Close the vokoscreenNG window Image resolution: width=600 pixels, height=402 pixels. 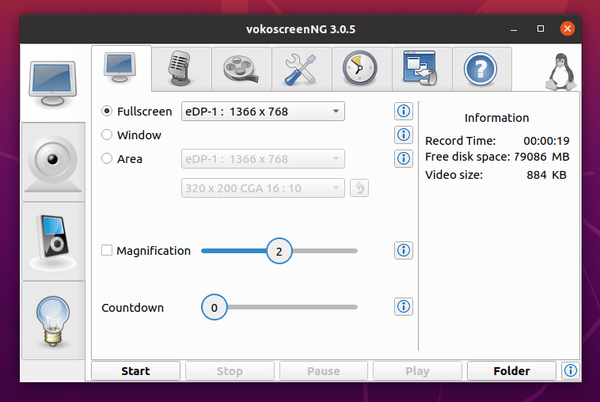pos(567,29)
